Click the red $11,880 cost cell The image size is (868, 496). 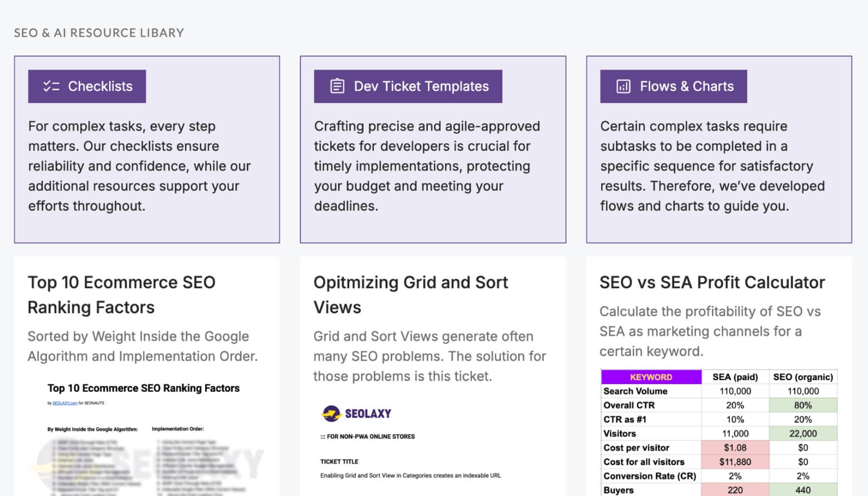tap(735, 462)
